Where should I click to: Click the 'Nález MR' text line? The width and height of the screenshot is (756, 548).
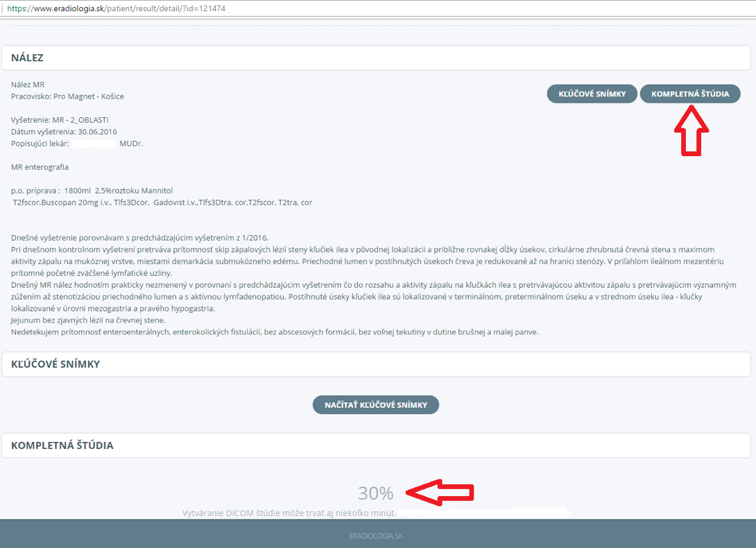[x=28, y=85]
